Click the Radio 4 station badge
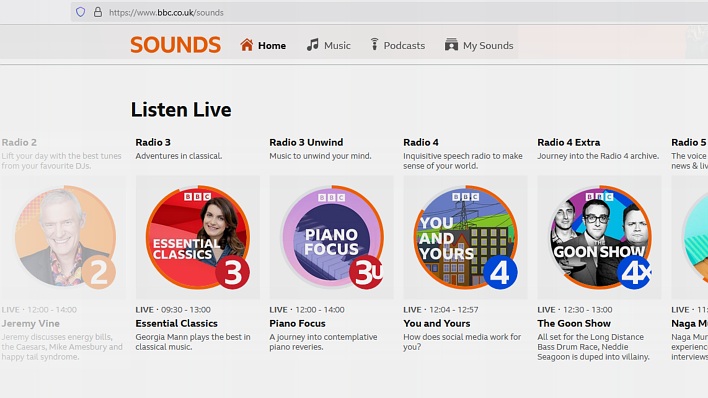Screen dimensions: 708x398 tap(500, 272)
